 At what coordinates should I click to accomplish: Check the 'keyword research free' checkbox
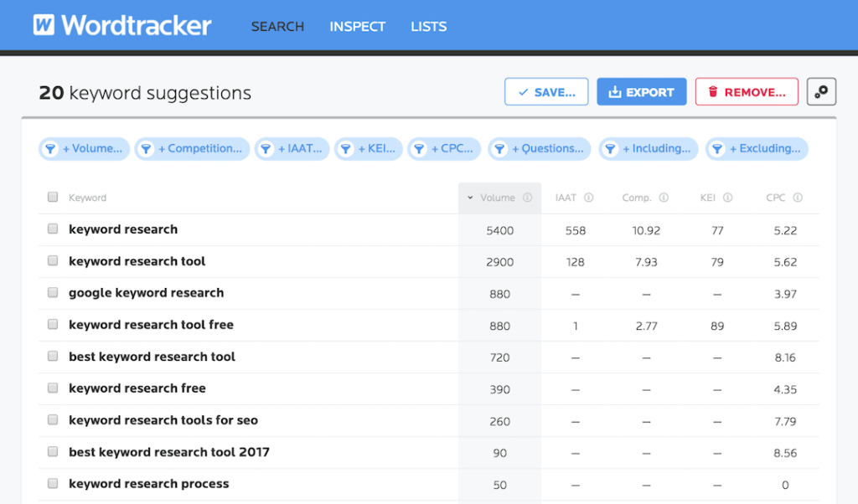click(x=53, y=388)
